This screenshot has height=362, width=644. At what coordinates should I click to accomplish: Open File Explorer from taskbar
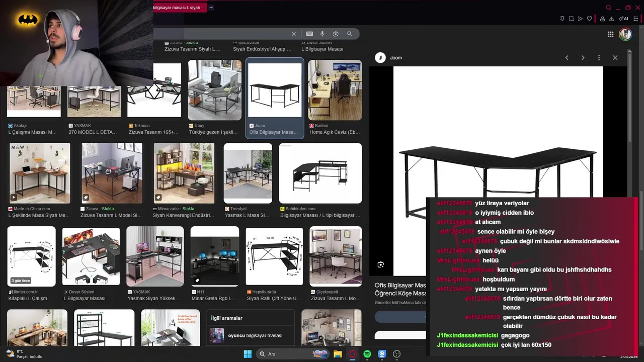click(338, 354)
